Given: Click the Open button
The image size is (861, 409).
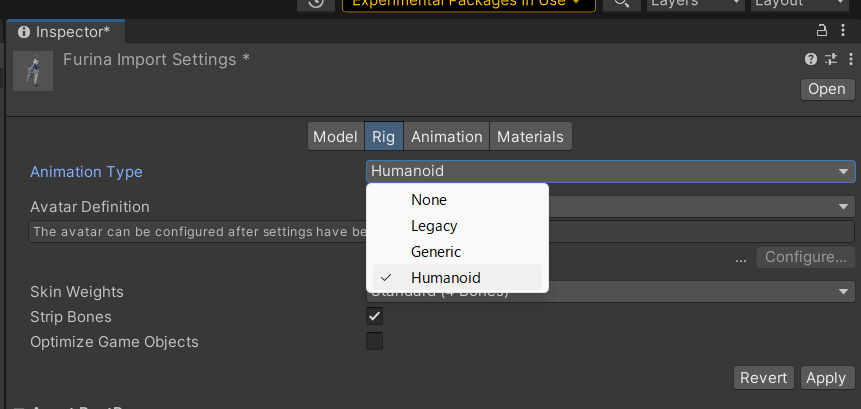Looking at the screenshot, I should click(x=828, y=89).
